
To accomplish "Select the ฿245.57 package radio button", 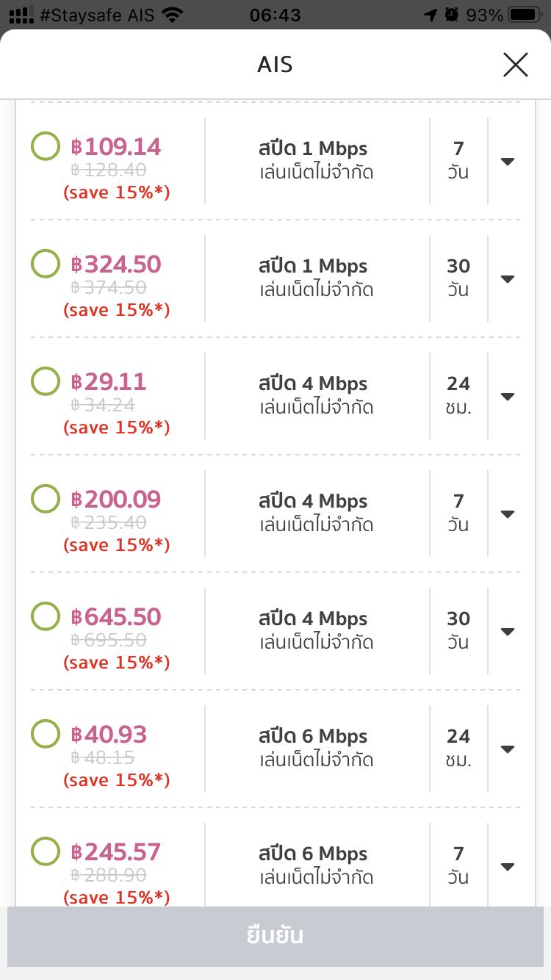I will [x=46, y=851].
